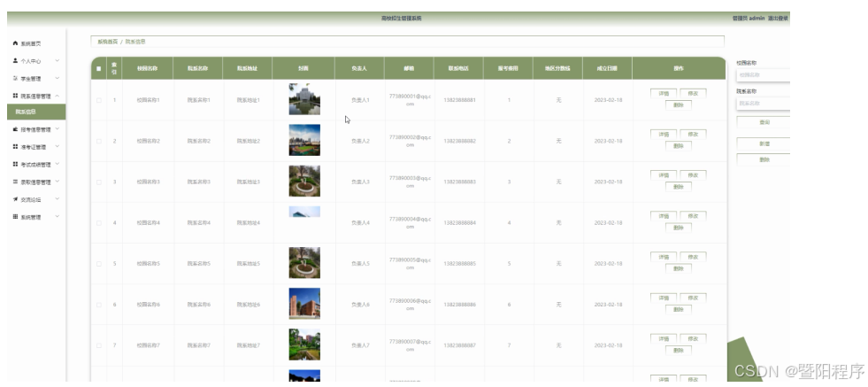Screen dimensions: 868x387
Task: Check the checkbox for row 校园名称3
Action: [x=99, y=182]
